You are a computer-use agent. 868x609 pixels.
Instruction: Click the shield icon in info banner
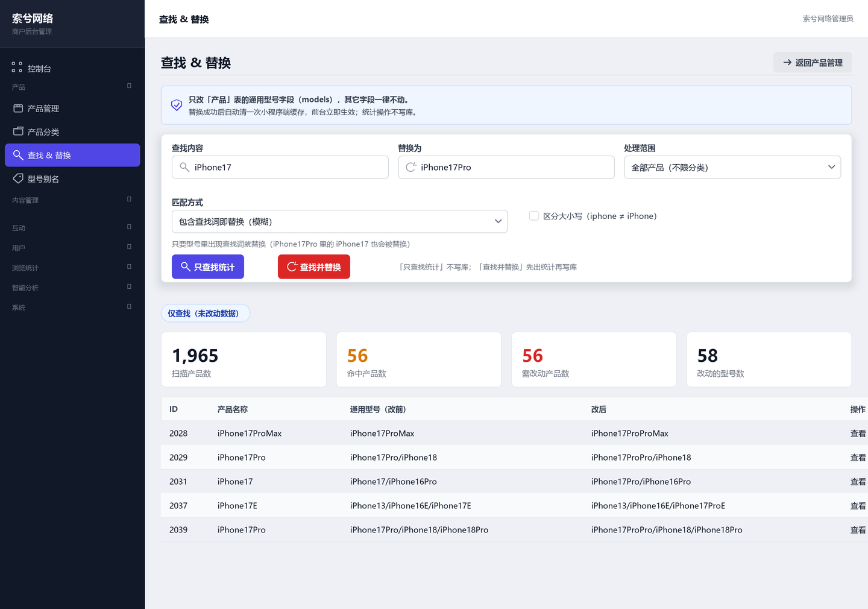(177, 105)
